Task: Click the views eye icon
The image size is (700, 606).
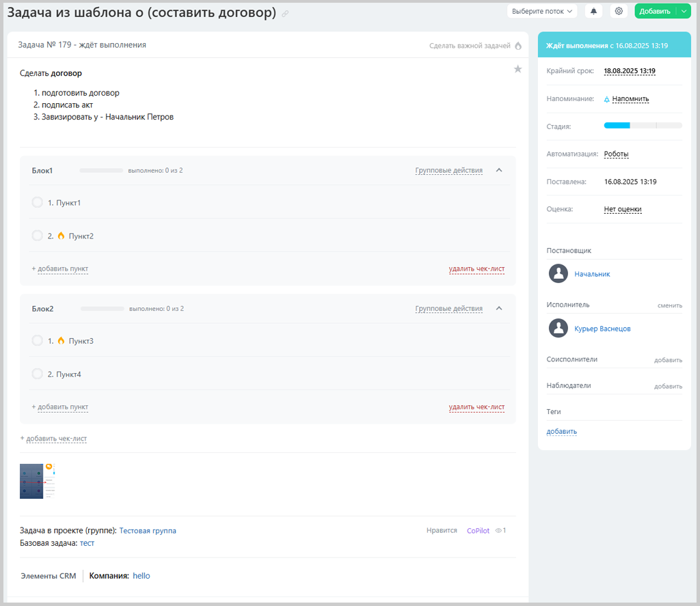Action: click(498, 530)
